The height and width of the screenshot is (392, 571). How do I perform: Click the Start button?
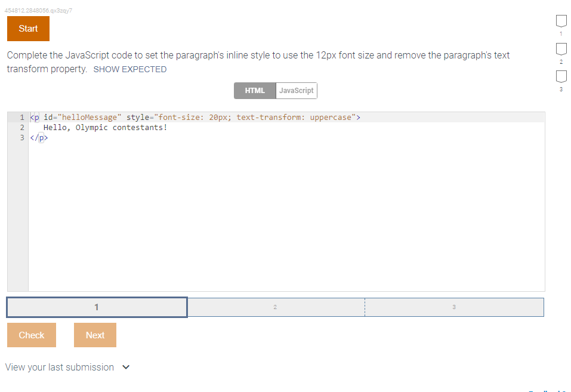[27, 28]
